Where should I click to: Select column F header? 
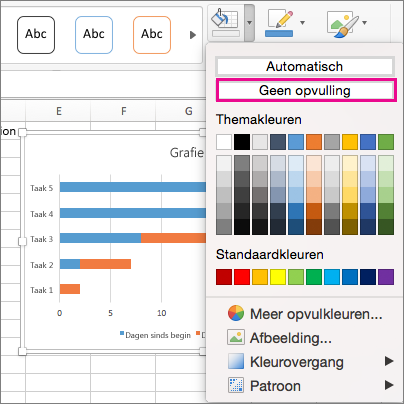click(123, 111)
